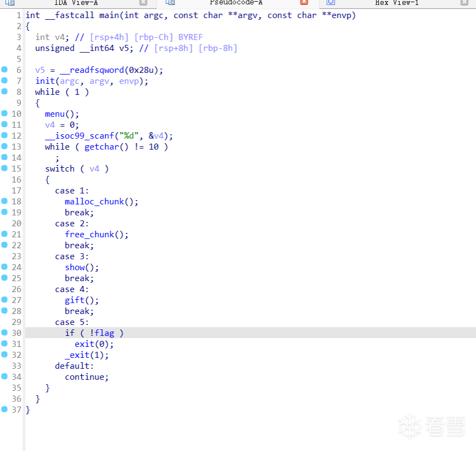Image resolution: width=476 pixels, height=451 pixels.
Task: Click the init function call
Action: [45, 81]
